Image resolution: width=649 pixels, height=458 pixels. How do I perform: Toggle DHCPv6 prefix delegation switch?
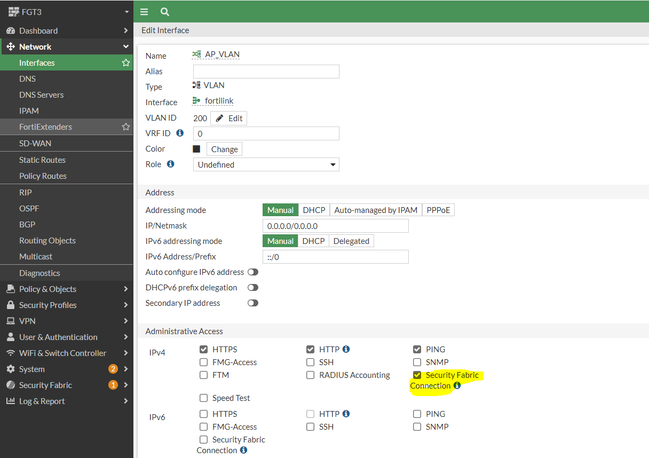[x=253, y=288]
